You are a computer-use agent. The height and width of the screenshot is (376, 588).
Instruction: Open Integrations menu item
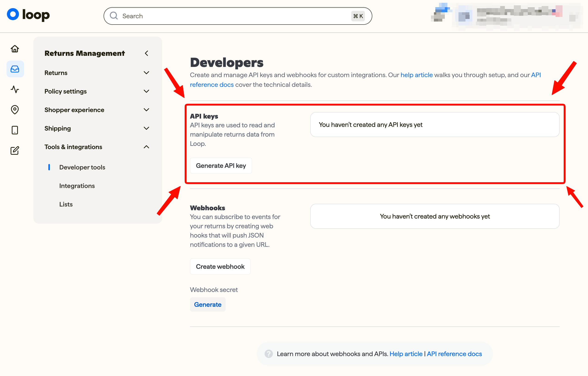point(77,186)
